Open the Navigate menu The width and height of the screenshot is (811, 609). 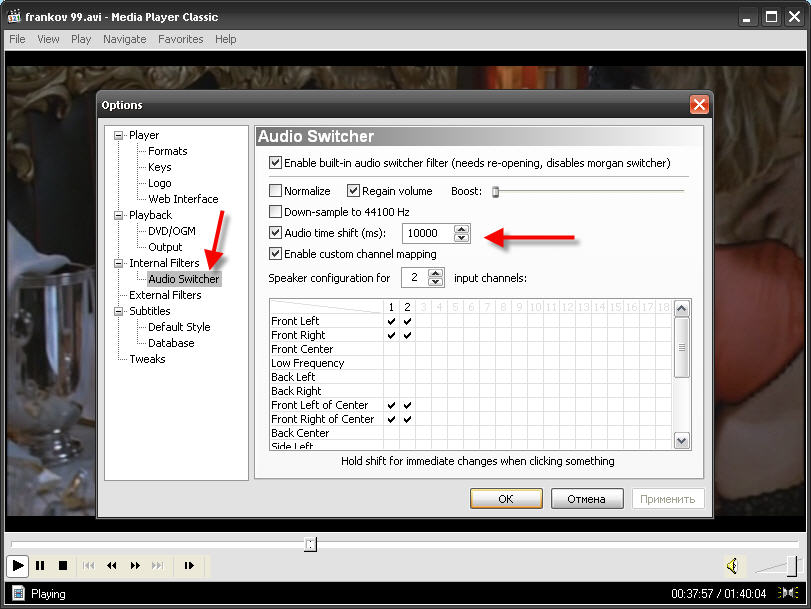click(x=125, y=39)
